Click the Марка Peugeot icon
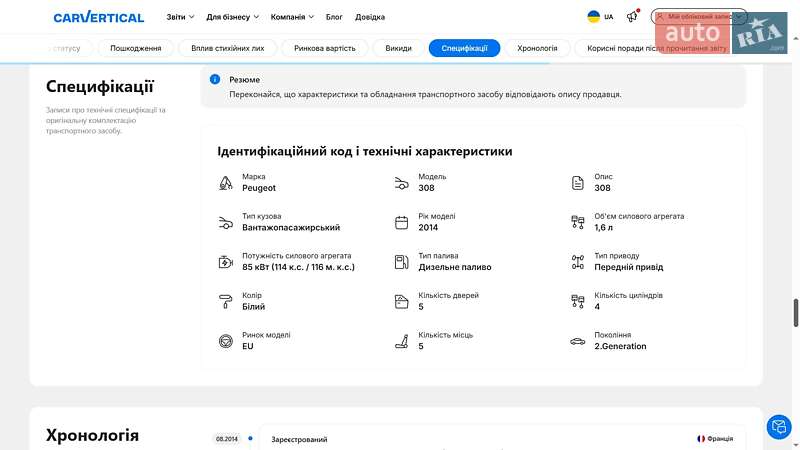 coord(226,183)
